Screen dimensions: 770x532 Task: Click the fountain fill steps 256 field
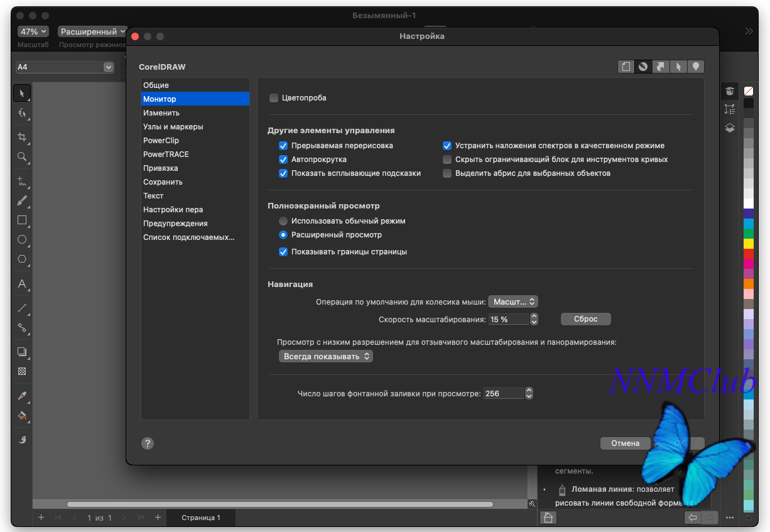(504, 393)
